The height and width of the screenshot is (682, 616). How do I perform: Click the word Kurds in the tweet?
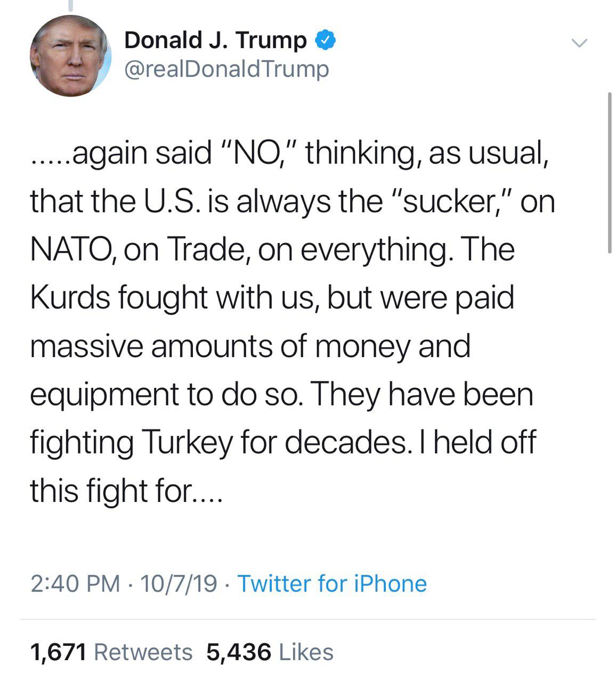click(70, 297)
